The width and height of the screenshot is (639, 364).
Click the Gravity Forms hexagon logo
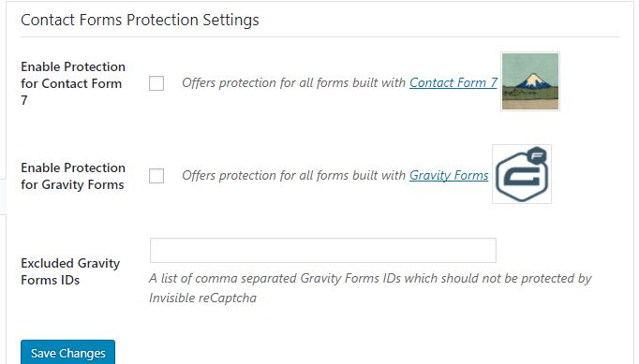tap(522, 174)
